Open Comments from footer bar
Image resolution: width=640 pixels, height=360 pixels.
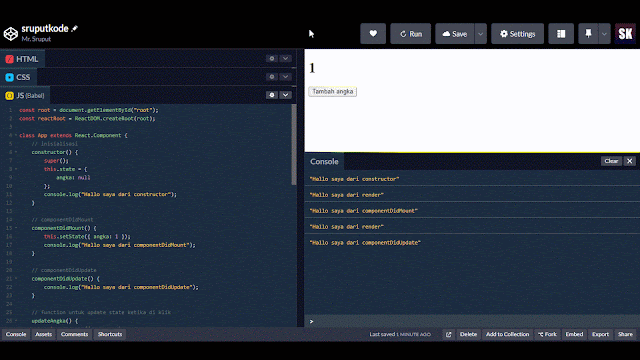coord(74,334)
